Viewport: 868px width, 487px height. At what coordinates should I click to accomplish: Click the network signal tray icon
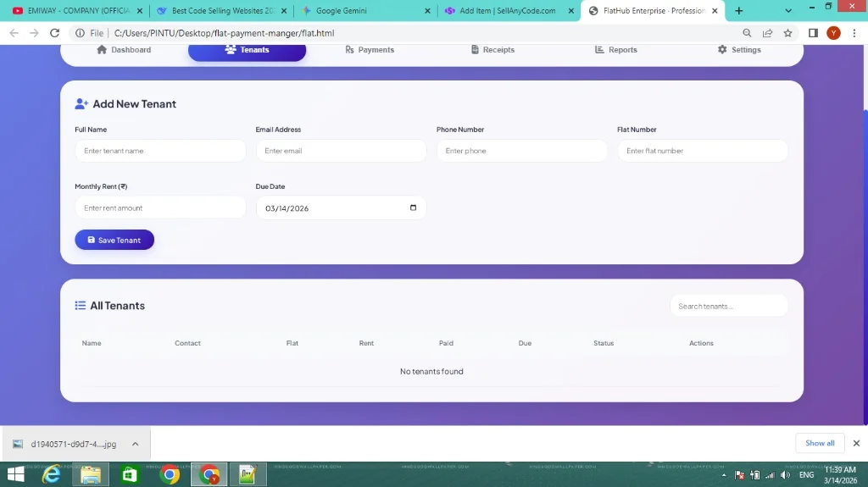pyautogui.click(x=770, y=475)
